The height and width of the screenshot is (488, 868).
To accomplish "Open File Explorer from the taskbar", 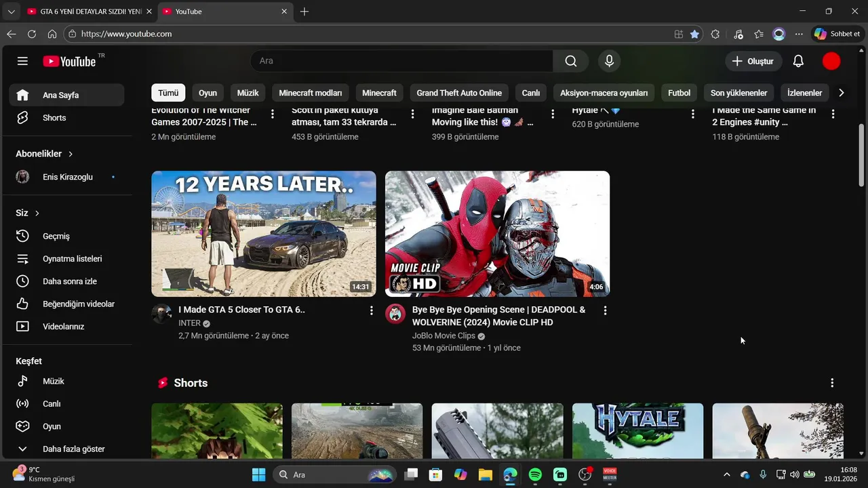I will (x=485, y=474).
